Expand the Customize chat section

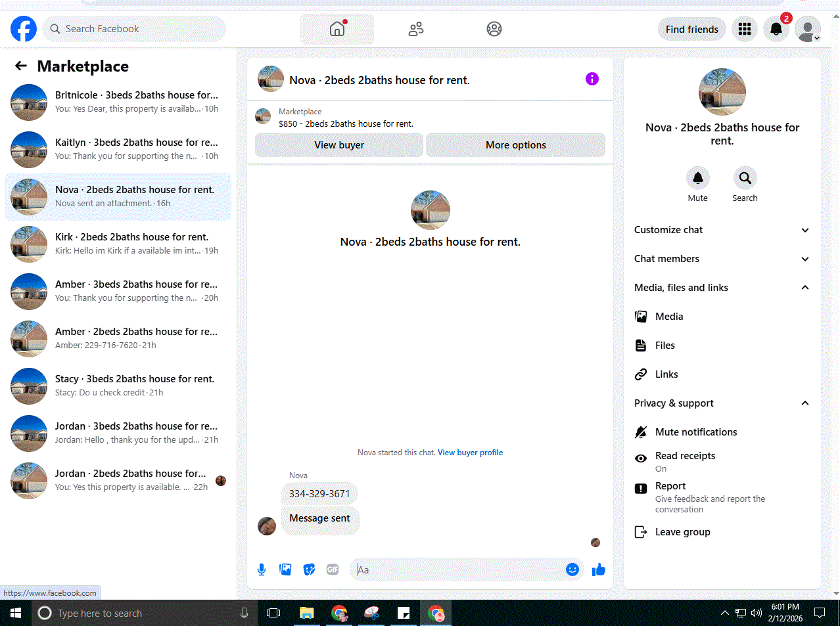tap(722, 230)
